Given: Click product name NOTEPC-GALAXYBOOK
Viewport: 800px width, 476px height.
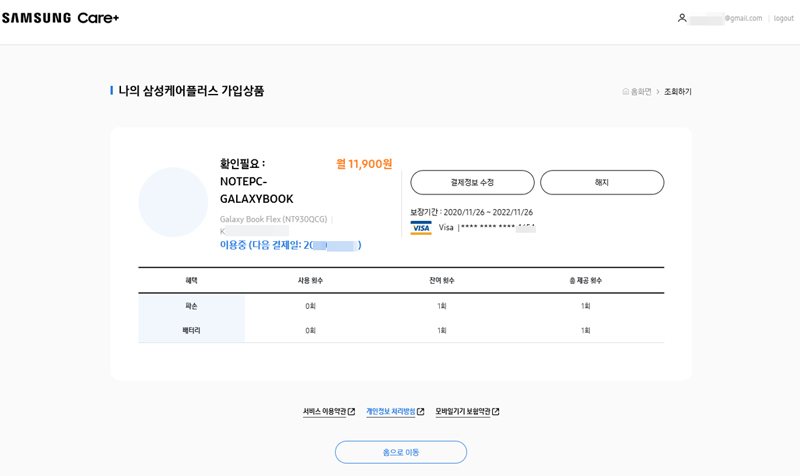Looking at the screenshot, I should 257,190.
